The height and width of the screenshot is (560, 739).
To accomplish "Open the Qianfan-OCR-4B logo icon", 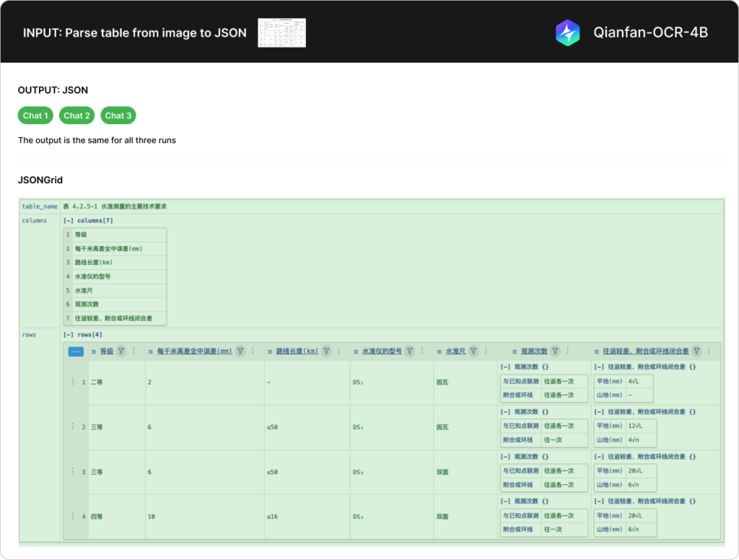I will pos(567,32).
